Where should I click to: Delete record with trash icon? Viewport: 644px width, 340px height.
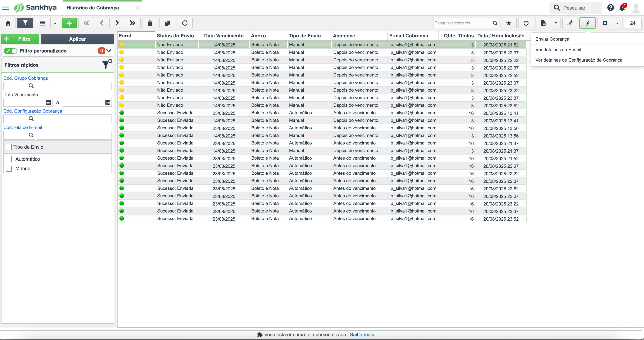coord(150,23)
